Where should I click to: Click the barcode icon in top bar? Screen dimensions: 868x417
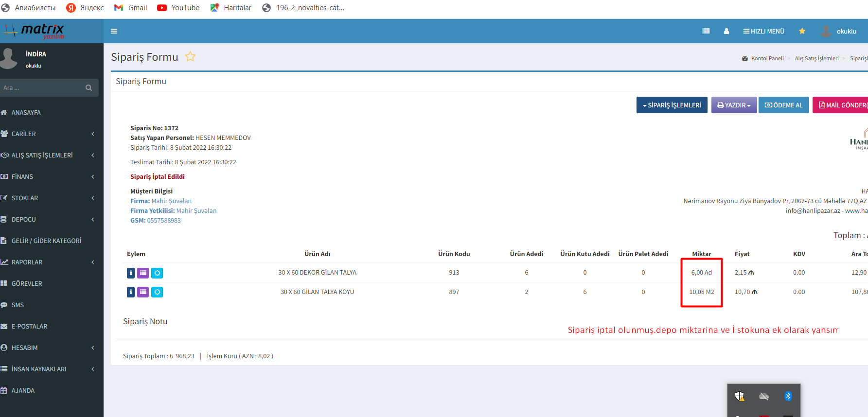(706, 31)
